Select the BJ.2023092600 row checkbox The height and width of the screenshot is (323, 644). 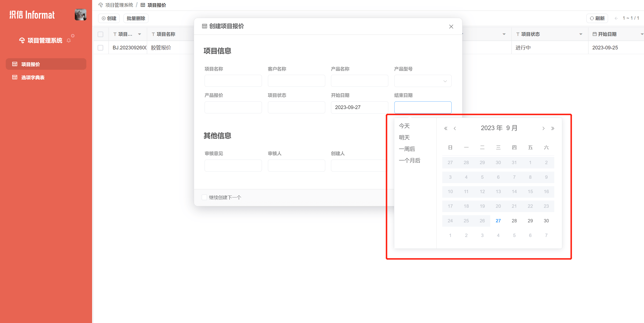pyautogui.click(x=100, y=48)
